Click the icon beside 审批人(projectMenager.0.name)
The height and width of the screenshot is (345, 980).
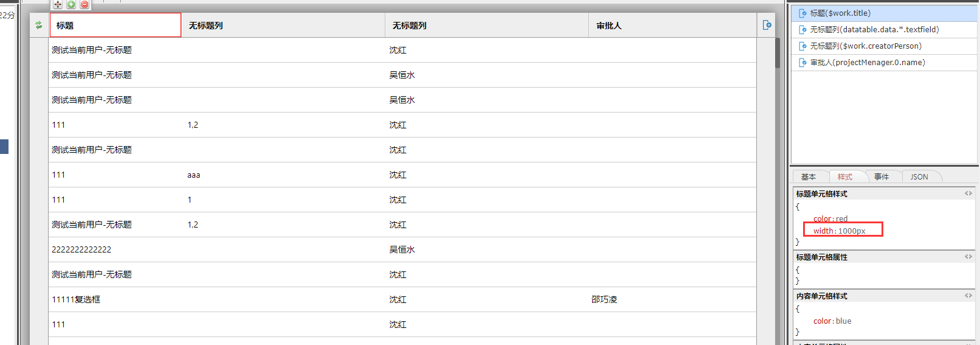(x=802, y=63)
